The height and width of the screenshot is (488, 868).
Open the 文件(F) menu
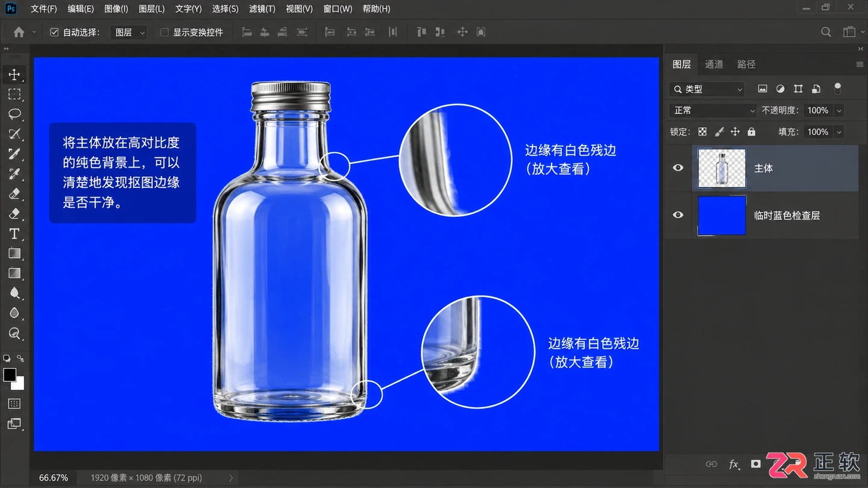pos(43,9)
